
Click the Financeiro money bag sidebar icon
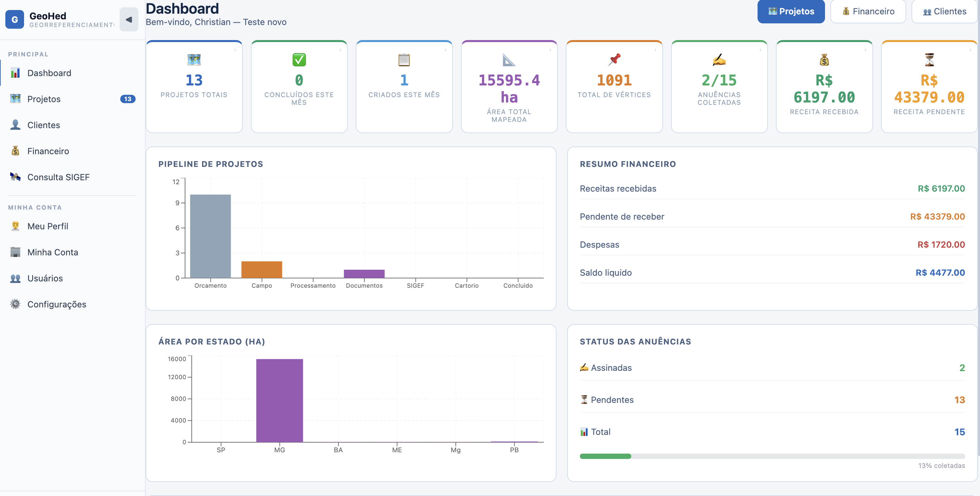[15, 151]
